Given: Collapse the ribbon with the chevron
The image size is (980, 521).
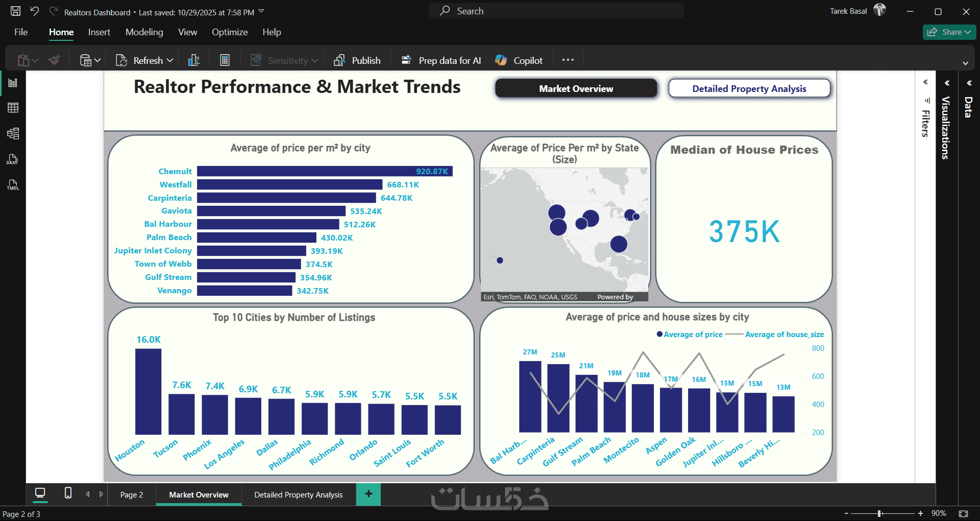Looking at the screenshot, I should click(965, 63).
